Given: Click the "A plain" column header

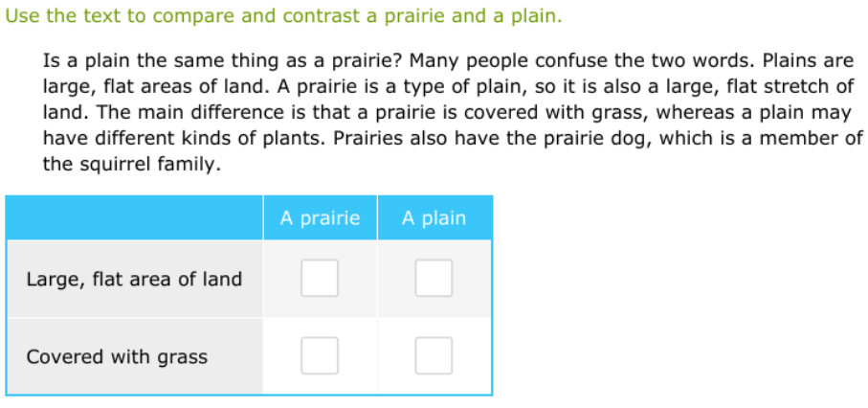Looking at the screenshot, I should click(434, 218).
